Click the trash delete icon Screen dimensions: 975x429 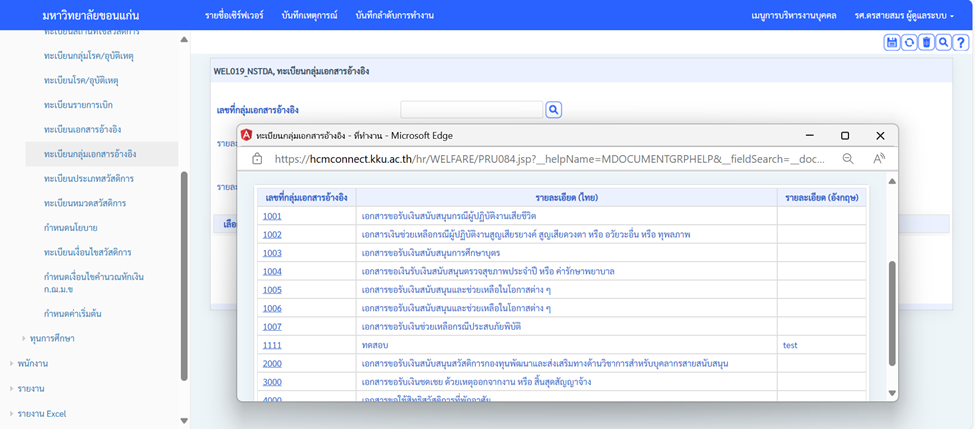(926, 42)
